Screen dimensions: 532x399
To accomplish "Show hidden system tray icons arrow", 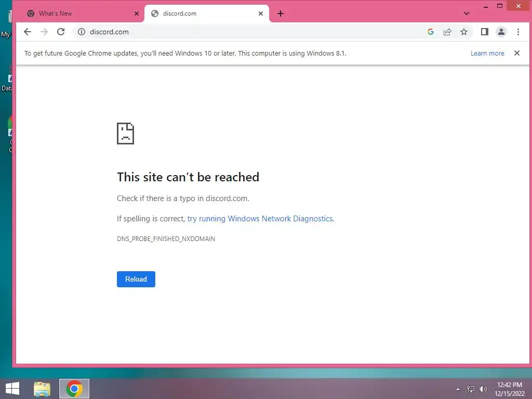I will click(x=458, y=389).
